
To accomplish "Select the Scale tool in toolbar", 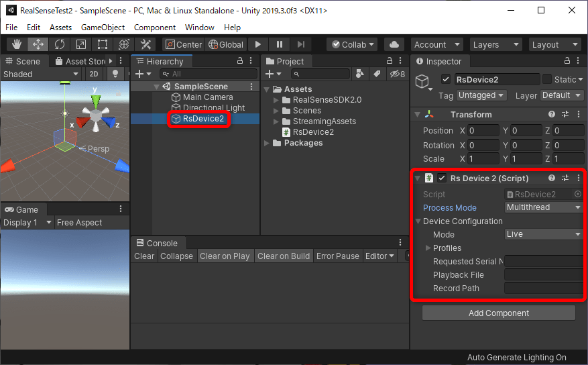I will (x=81, y=45).
